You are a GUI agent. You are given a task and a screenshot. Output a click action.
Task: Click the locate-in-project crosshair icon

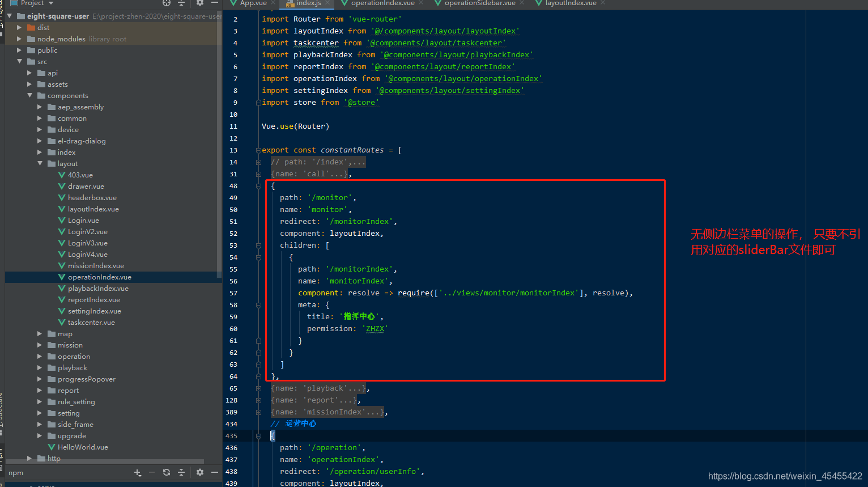click(167, 3)
